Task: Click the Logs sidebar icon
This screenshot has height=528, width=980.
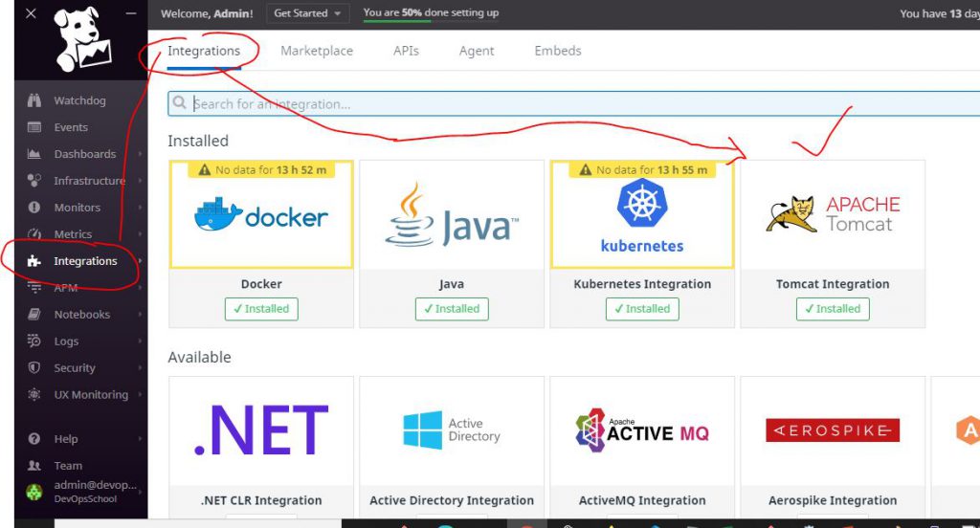Action: (34, 341)
